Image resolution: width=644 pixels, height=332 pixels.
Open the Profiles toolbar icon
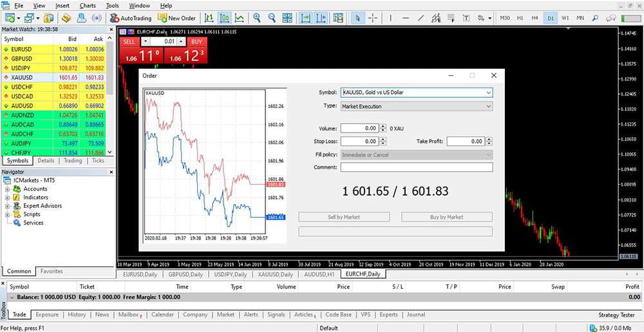[29, 18]
